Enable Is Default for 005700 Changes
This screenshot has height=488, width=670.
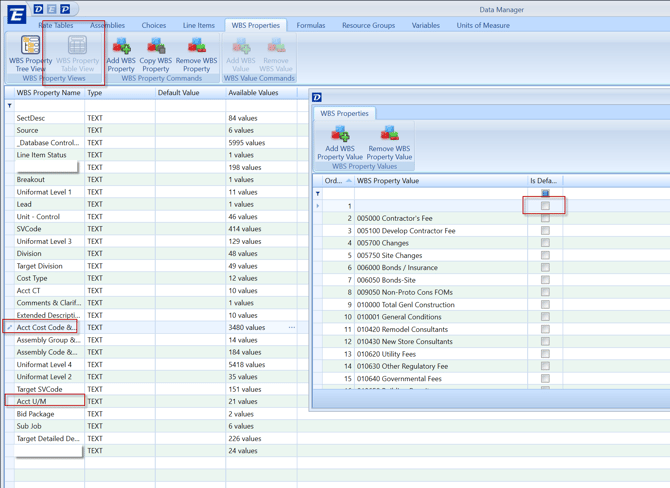(x=545, y=243)
